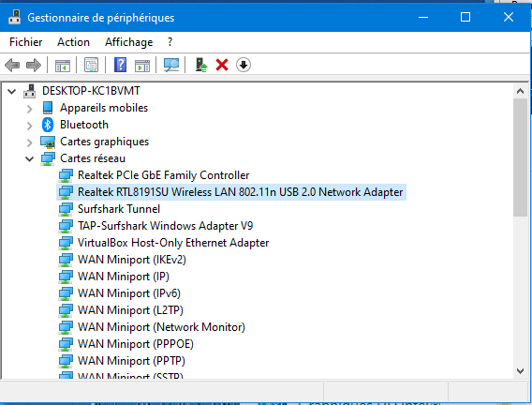Click the vertical scrollbar down arrow

point(520,371)
